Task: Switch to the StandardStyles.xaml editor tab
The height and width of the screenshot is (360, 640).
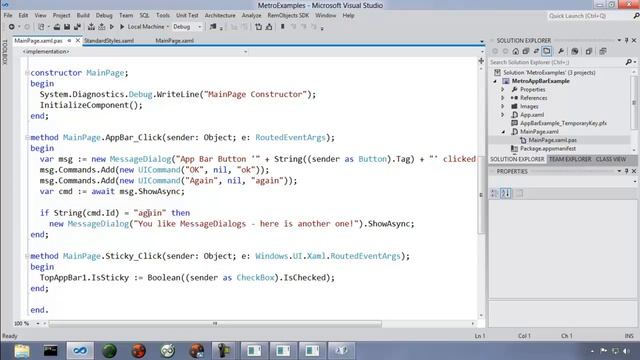Action: tap(109, 41)
